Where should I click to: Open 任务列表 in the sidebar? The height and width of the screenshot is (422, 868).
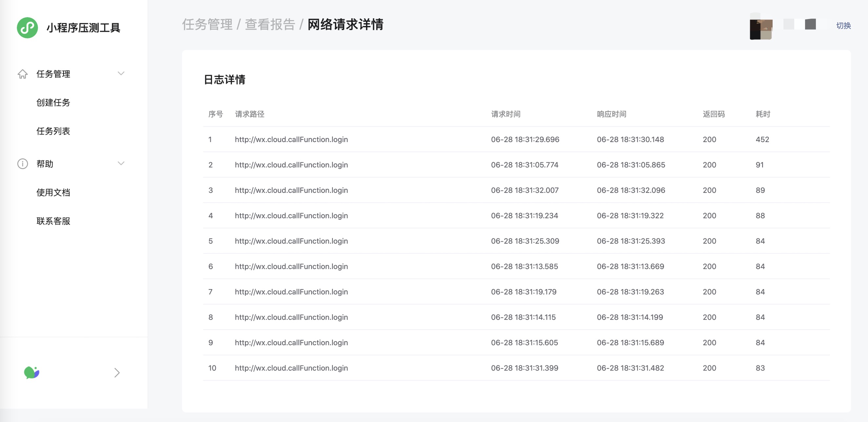(x=53, y=131)
